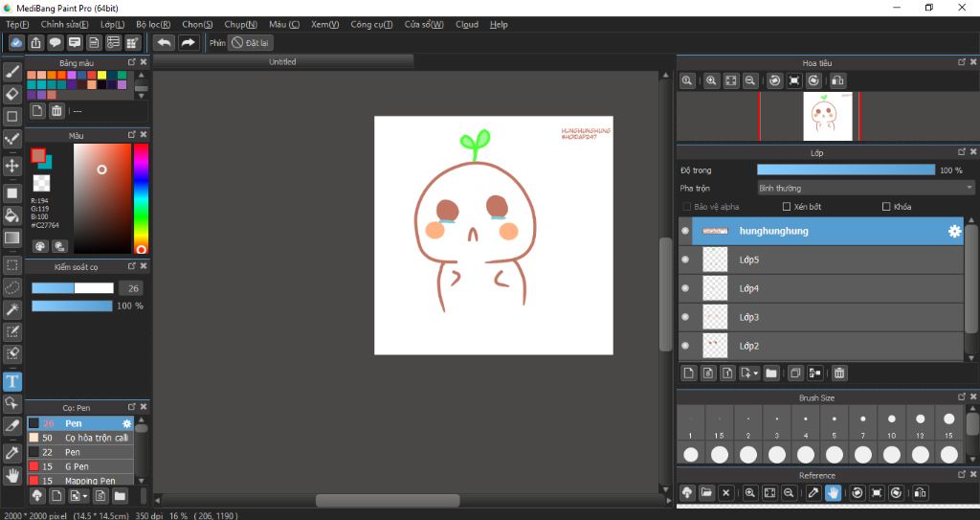Select the Mapping Pen brush

pos(80,481)
